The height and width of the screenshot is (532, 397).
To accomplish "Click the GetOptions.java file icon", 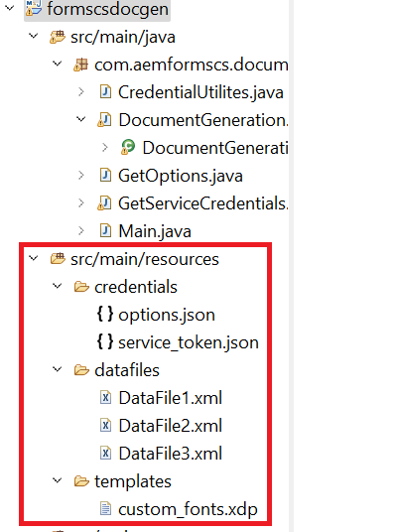I will (105, 176).
